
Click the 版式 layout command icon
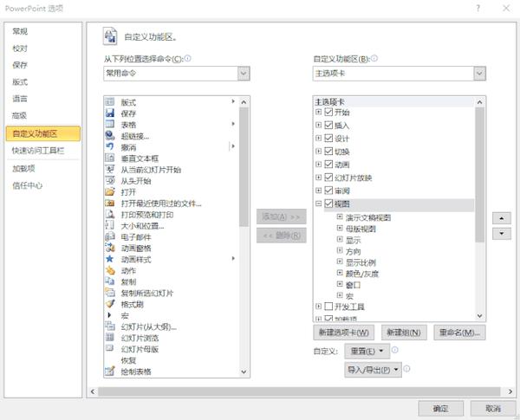tap(110, 102)
